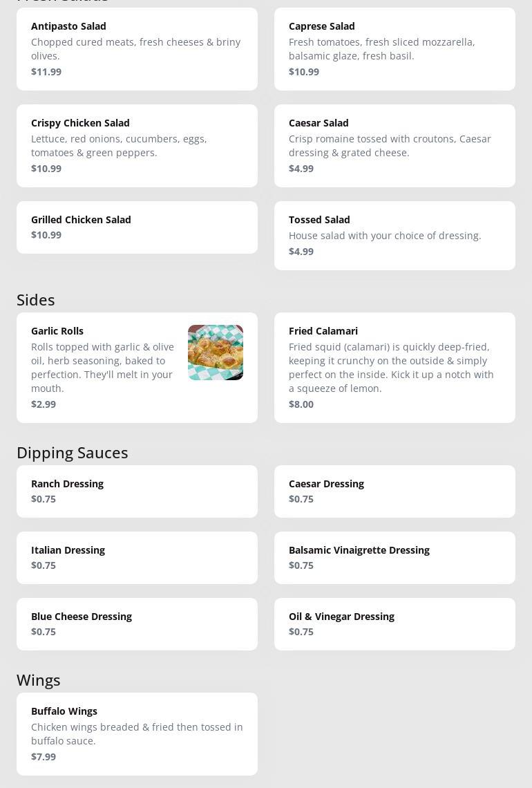Select Oil & Vinegar Dressing
Screen dimensions: 532x788
pos(395,624)
